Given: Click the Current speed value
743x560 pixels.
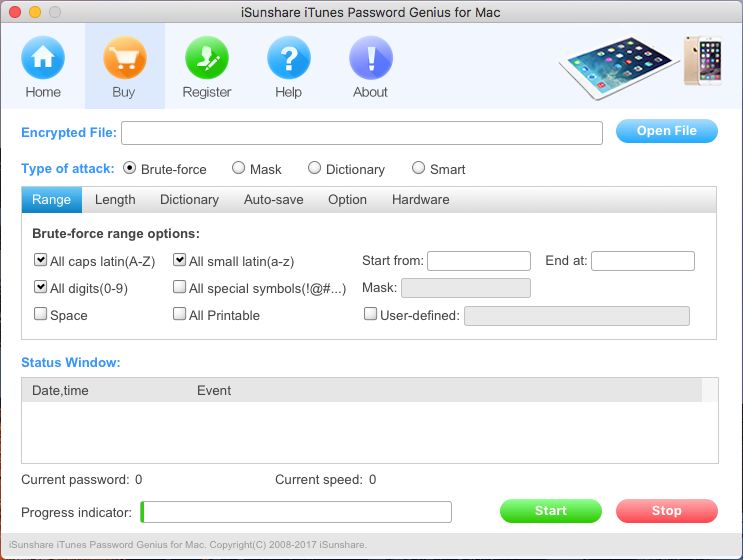Looking at the screenshot, I should point(372,479).
